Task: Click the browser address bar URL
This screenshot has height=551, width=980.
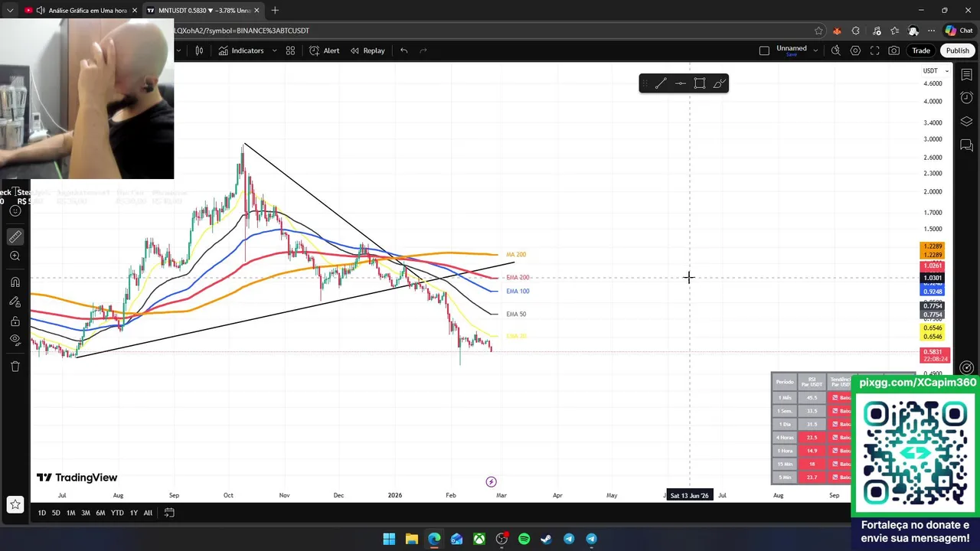Action: (x=242, y=31)
